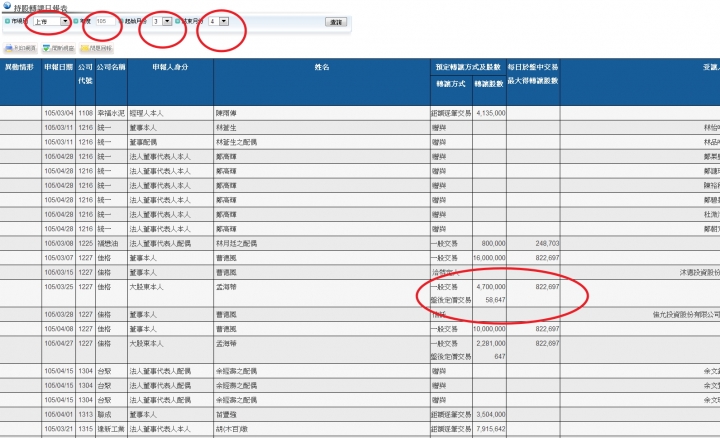Viewport: 720px width, 438px height.
Task: Focus the 年度 input field showing 105
Action: click(105, 21)
